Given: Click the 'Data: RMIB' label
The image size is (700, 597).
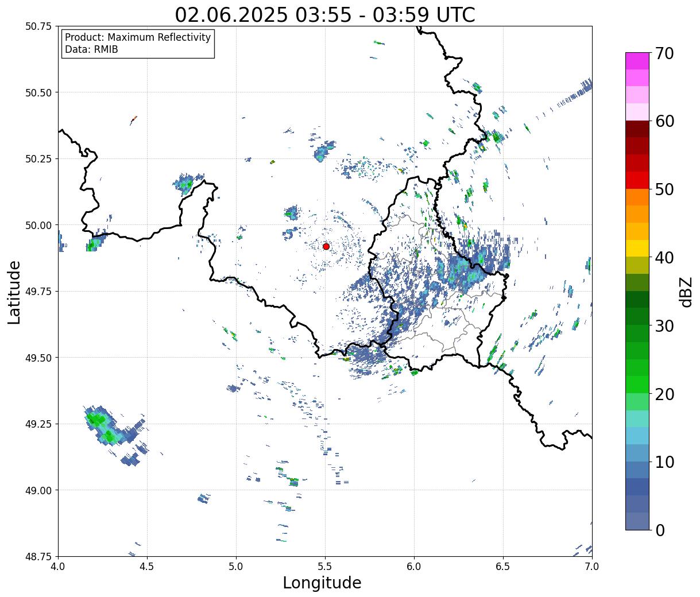Looking at the screenshot, I should tap(91, 49).
